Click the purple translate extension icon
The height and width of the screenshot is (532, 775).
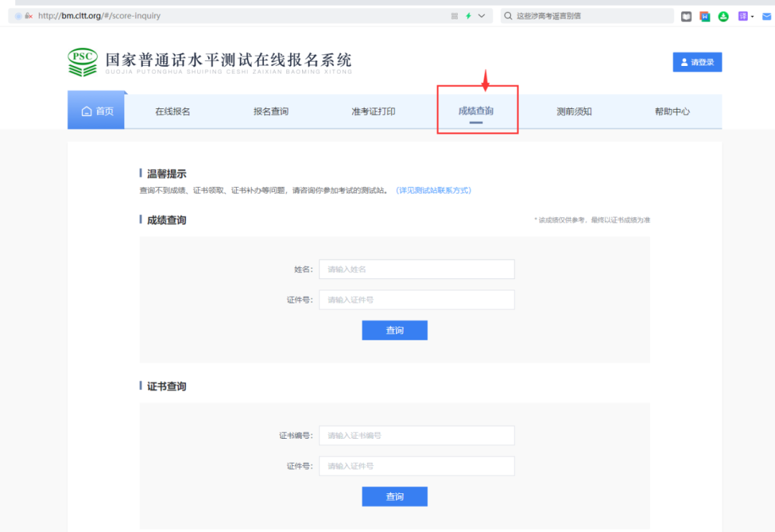tap(744, 15)
